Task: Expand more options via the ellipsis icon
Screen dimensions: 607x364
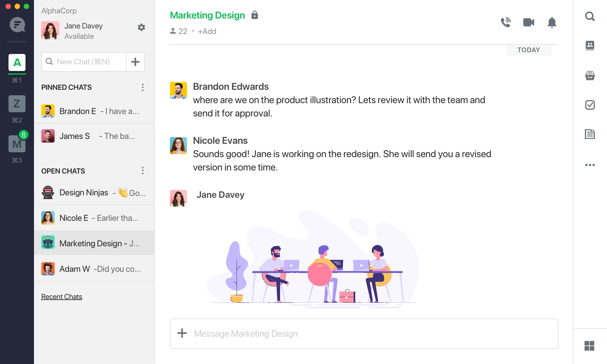Action: tap(590, 165)
